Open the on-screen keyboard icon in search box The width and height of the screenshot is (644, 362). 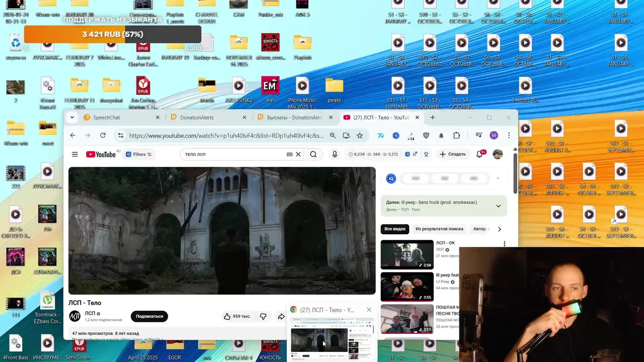pos(289,154)
